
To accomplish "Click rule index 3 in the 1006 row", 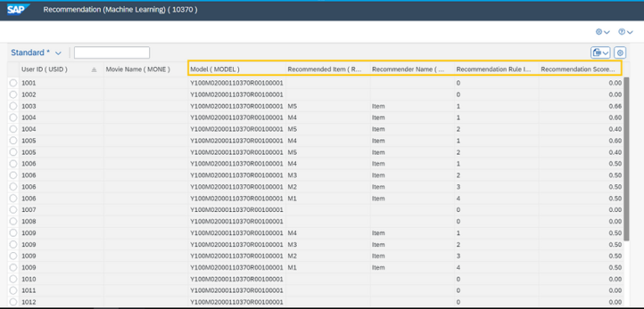I will (459, 187).
